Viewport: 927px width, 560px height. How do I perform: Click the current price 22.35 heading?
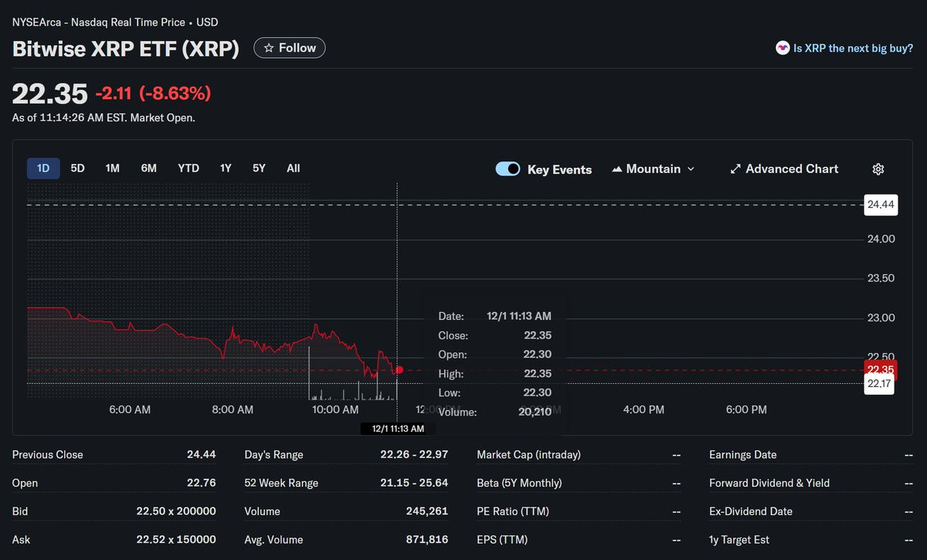pos(50,93)
